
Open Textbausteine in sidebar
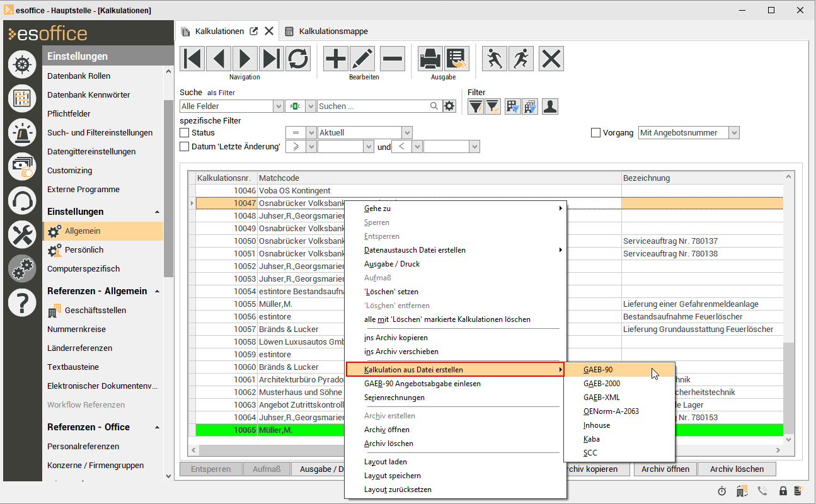click(x=72, y=367)
